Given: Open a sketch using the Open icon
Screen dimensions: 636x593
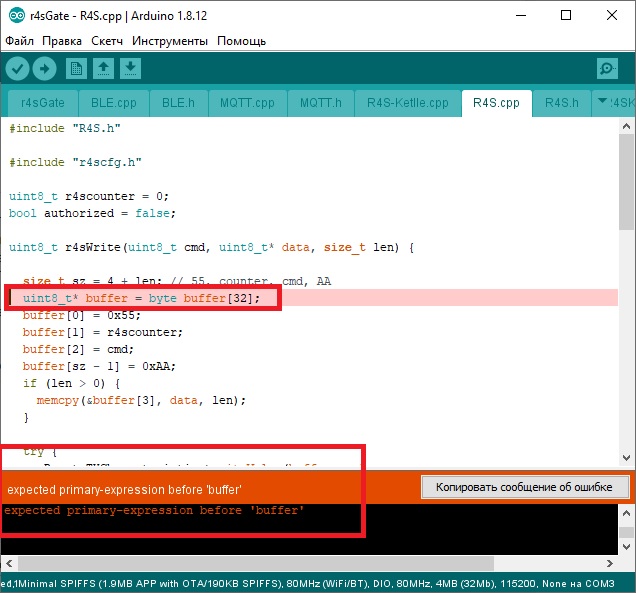Looking at the screenshot, I should (103, 68).
